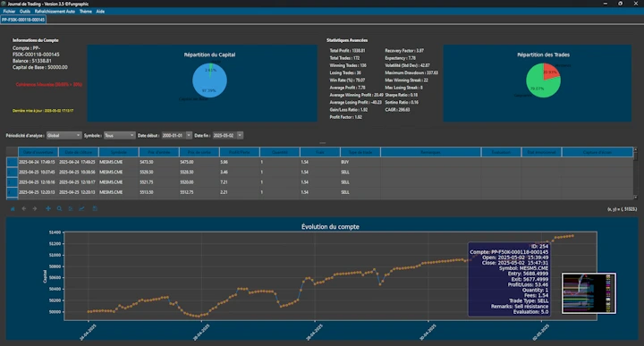Click the Type de trade column header

(360, 152)
